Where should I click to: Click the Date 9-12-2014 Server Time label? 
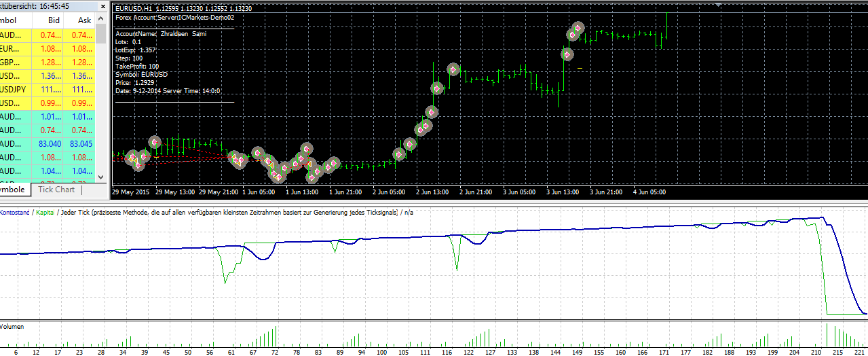tap(168, 90)
